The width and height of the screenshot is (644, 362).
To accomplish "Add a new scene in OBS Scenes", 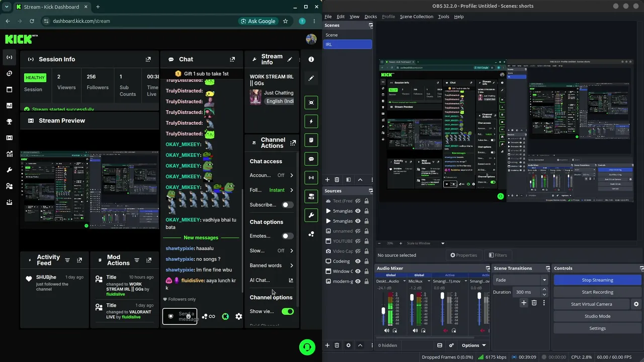I will [x=327, y=179].
